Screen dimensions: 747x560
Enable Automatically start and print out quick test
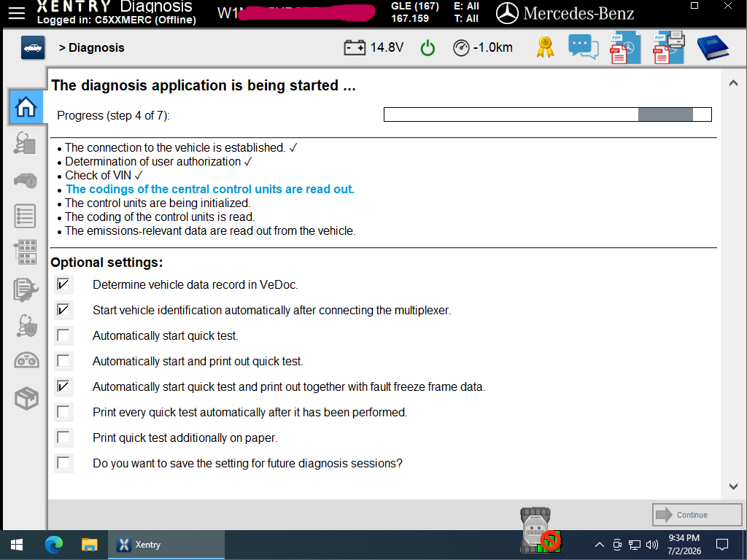click(x=63, y=361)
